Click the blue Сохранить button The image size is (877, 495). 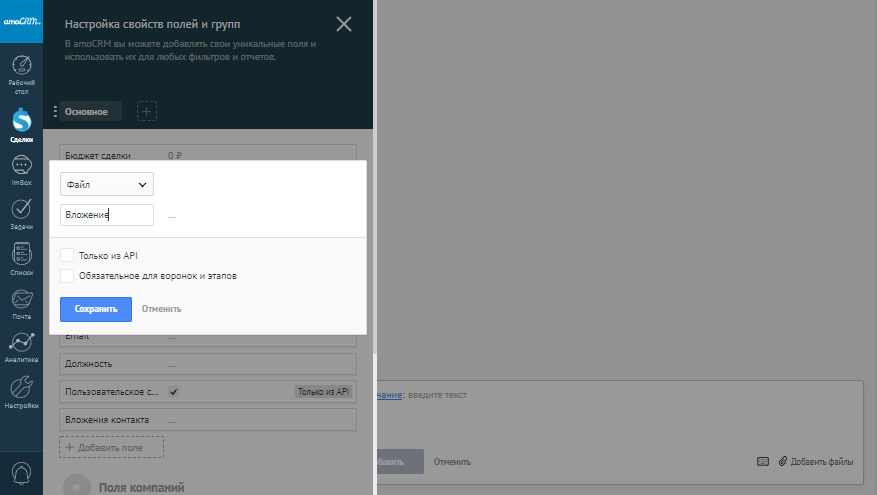tap(96, 309)
